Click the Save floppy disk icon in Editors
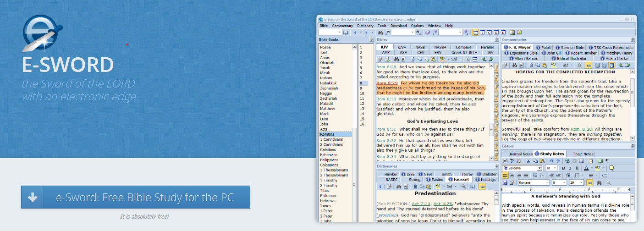644x231 pixels. tap(505, 182)
